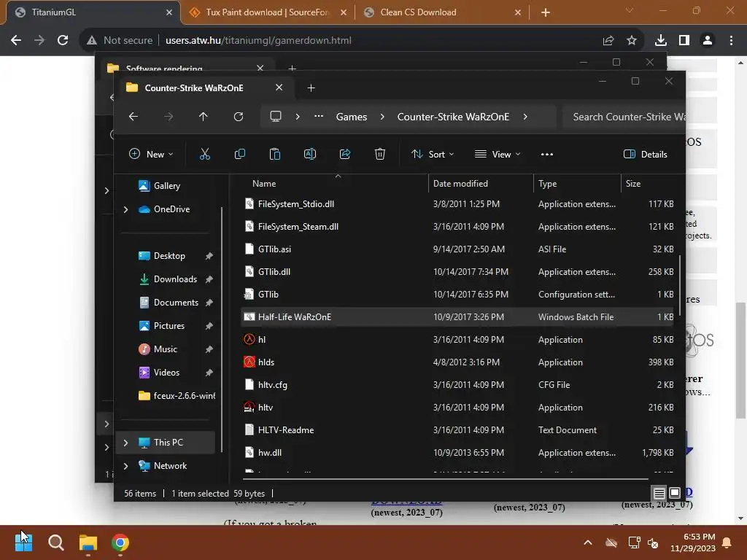Viewport: 747px width, 560px height.
Task: Switch to Tux Paint download tab
Action: [x=267, y=12]
